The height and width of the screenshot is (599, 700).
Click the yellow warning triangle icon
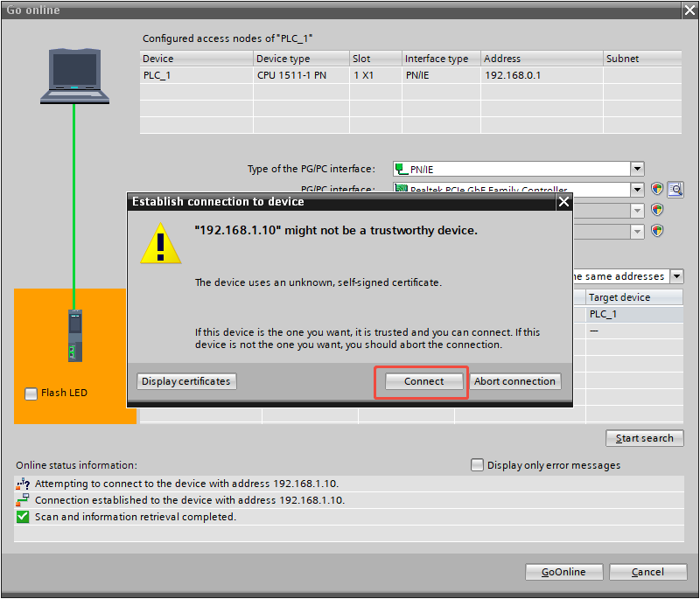coord(161,243)
